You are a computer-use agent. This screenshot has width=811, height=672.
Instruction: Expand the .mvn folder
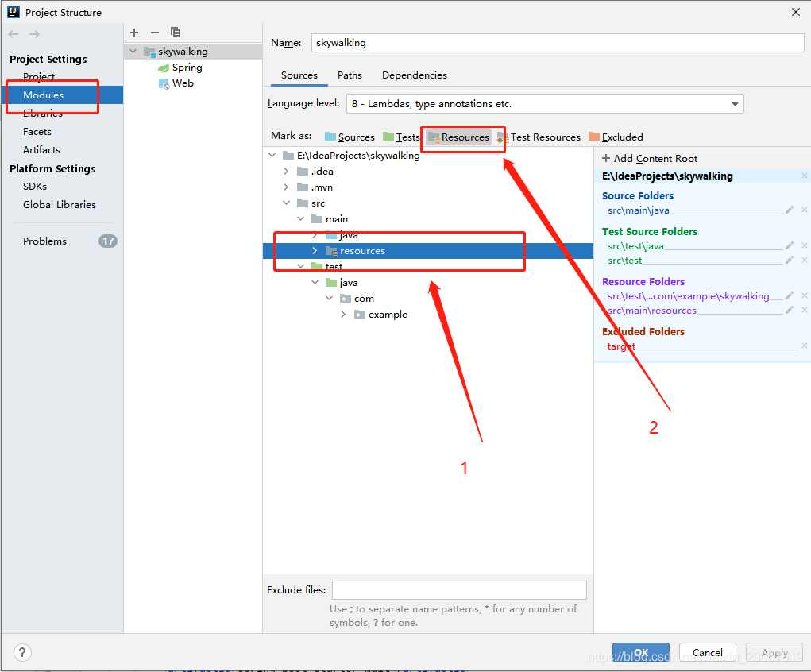287,187
